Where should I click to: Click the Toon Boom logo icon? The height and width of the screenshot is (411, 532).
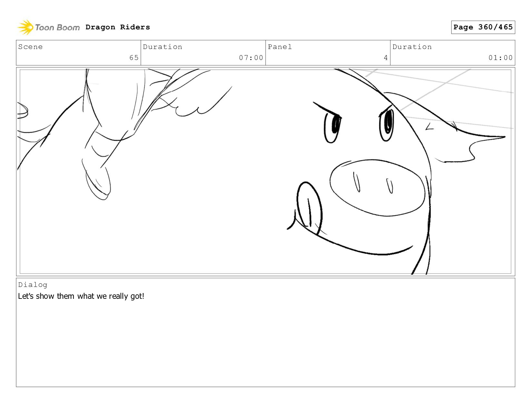point(25,27)
